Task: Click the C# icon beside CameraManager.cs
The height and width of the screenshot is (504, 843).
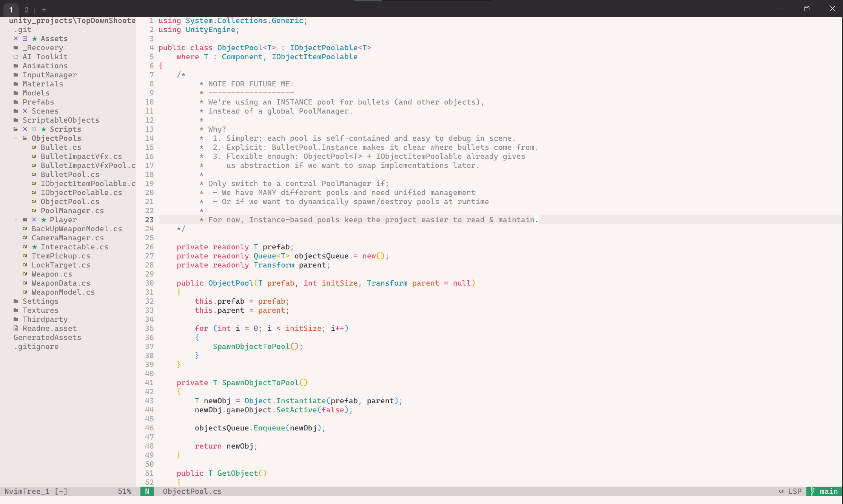Action: pyautogui.click(x=25, y=238)
